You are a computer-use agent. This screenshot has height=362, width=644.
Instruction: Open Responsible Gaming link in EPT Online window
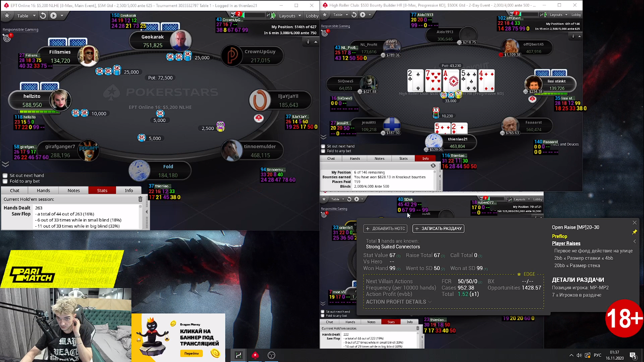tap(20, 30)
